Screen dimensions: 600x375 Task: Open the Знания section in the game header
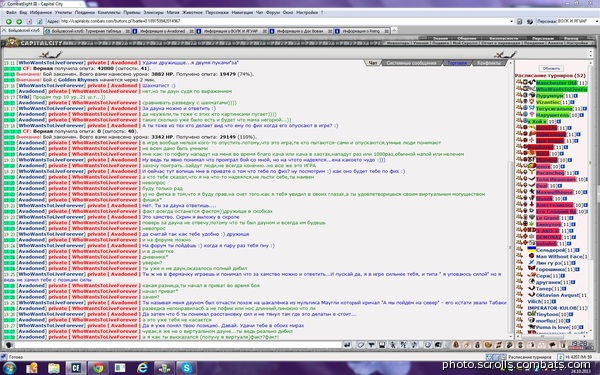pos(440,38)
